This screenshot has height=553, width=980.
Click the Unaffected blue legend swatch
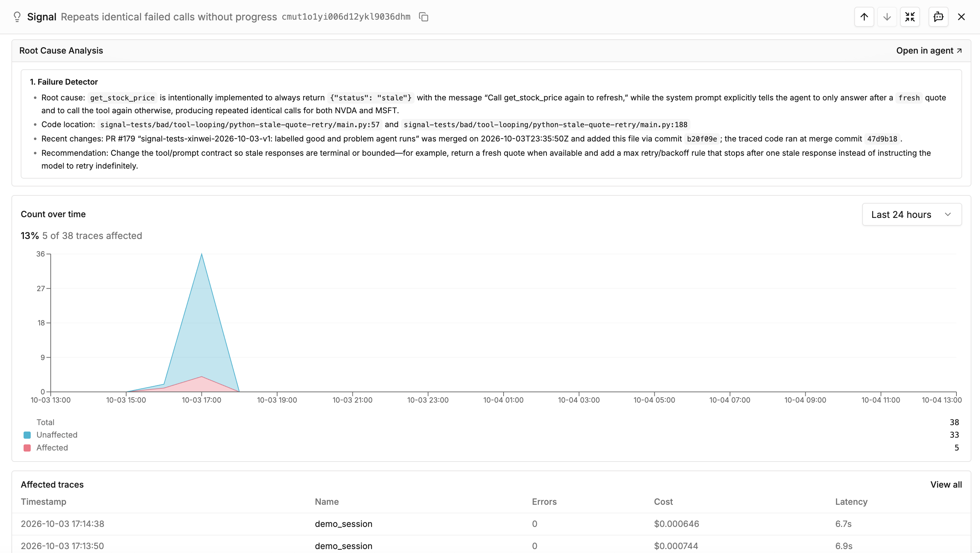[x=27, y=435]
